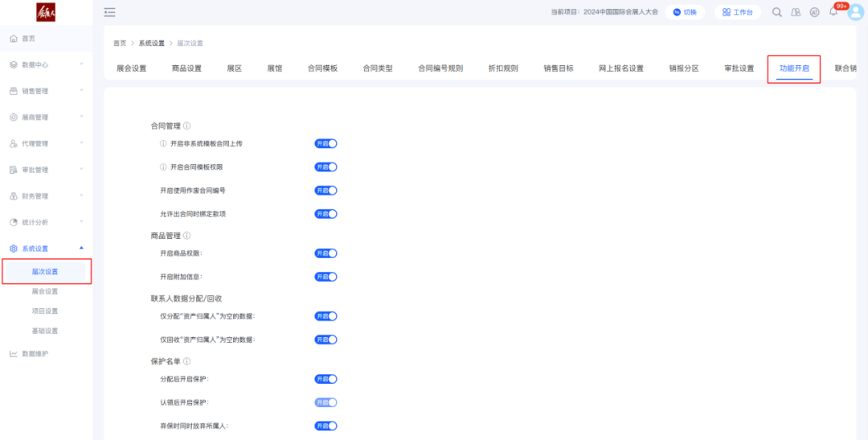This screenshot has width=868, height=440.
Task: Toggle 分配后开启保护 switch
Action: [x=325, y=379]
